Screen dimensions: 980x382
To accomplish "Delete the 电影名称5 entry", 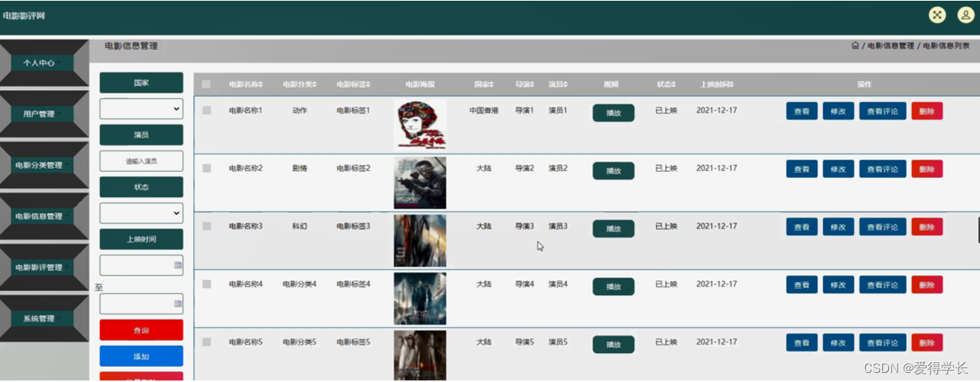I will pos(927,343).
